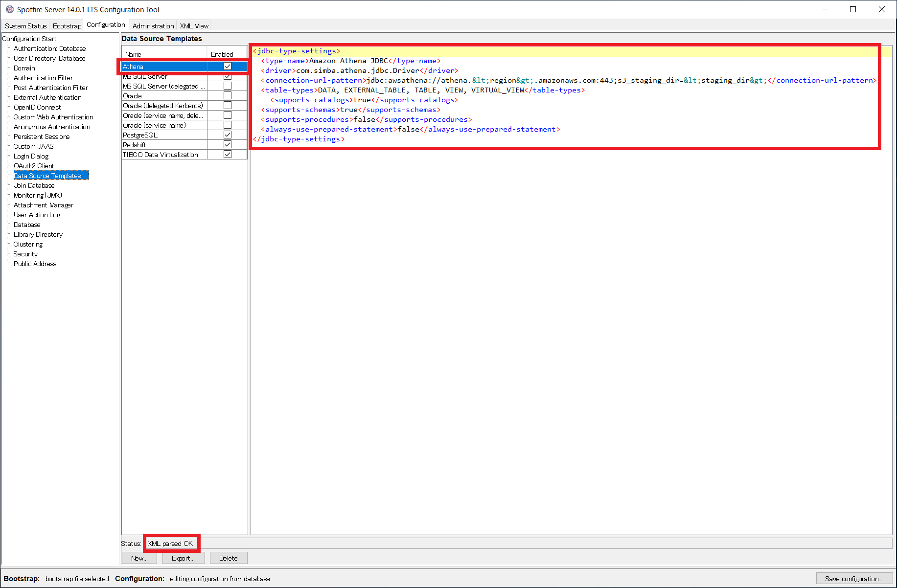Select Domain in configuration tree
Screen dimensions: 897x588
(24, 68)
